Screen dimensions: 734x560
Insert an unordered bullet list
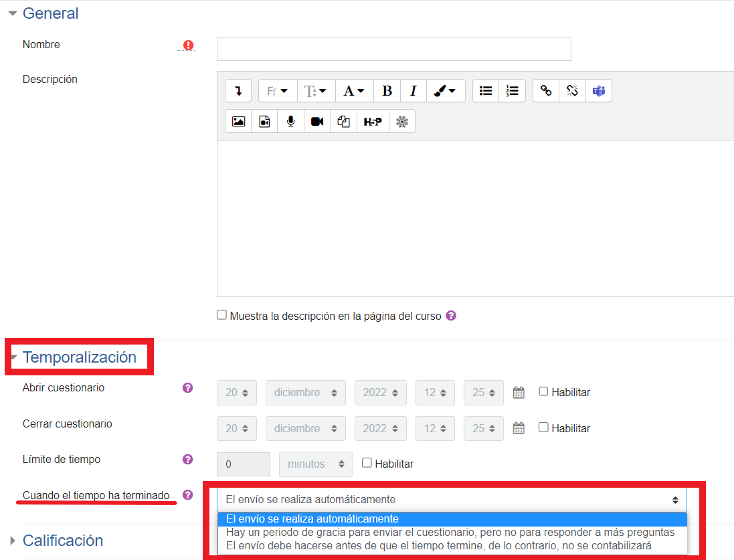(x=486, y=91)
